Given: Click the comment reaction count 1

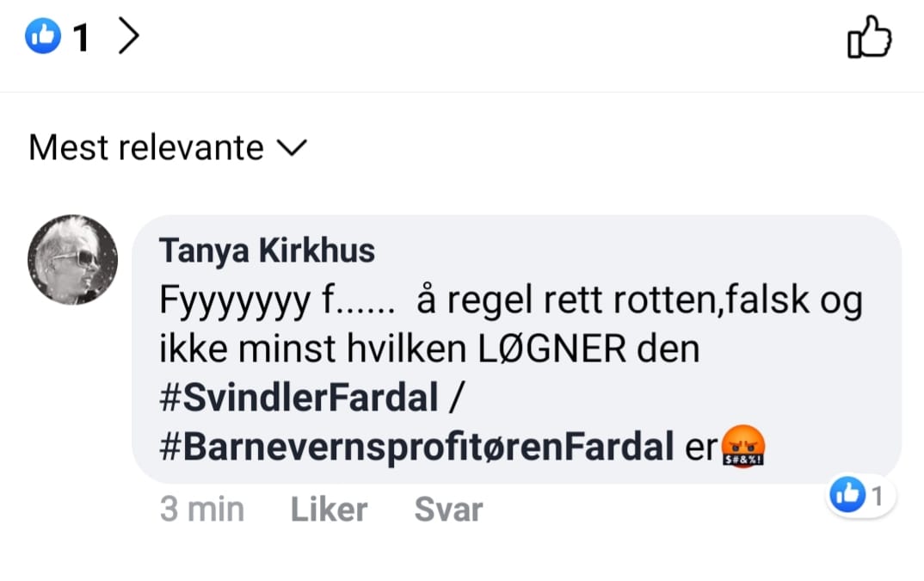Looking at the screenshot, I should pos(877,496).
